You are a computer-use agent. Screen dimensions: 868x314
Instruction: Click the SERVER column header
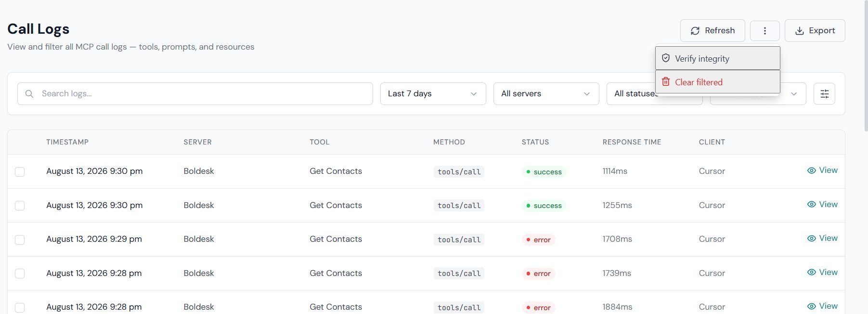tap(197, 142)
